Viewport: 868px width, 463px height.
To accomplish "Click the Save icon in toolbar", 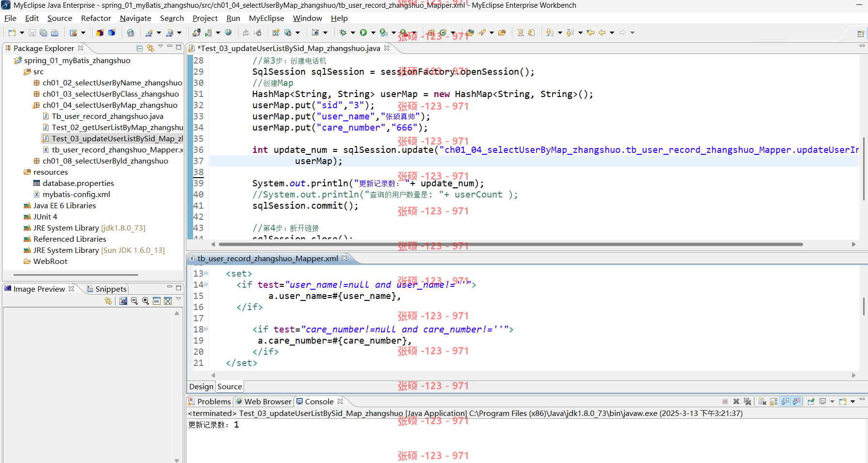I will (32, 33).
